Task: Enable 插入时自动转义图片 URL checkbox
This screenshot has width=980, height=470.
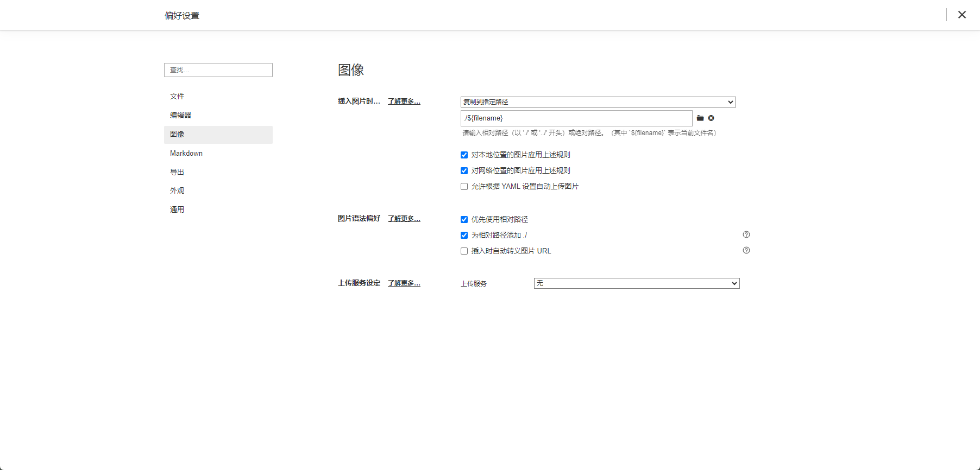Action: pyautogui.click(x=464, y=251)
